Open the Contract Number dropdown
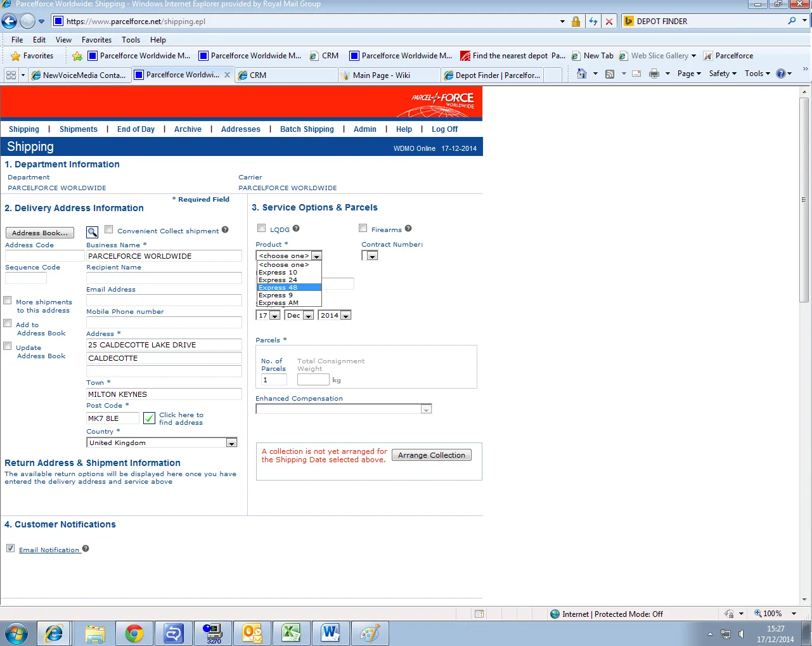Image resolution: width=812 pixels, height=646 pixels. 370,255
